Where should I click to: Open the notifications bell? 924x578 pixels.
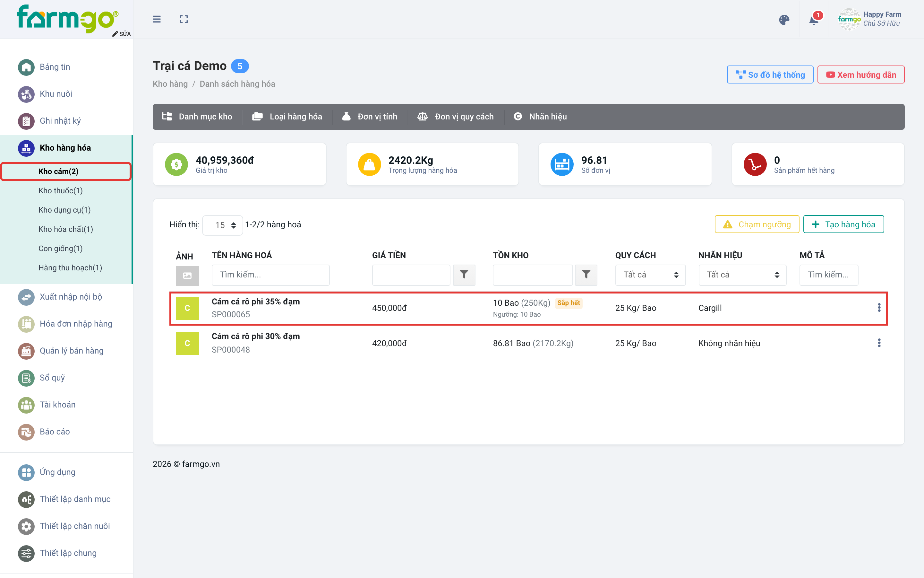[x=814, y=19]
